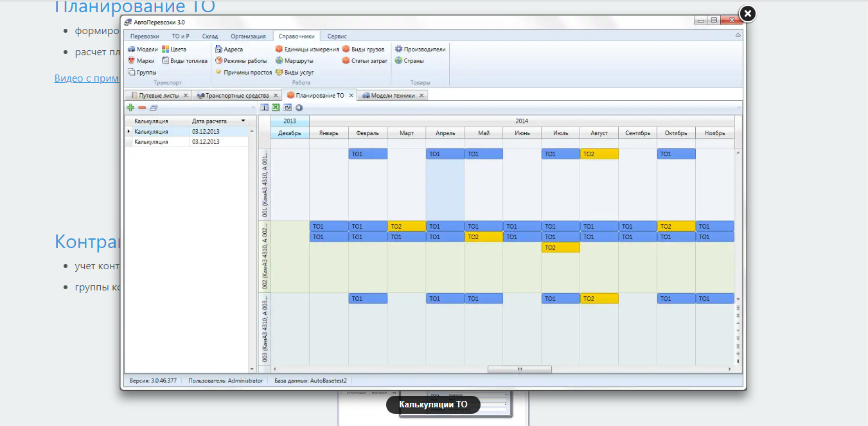868x426 pixels.
Task: Click the 001 КамАЗ 4310 row header
Action: tap(265, 185)
